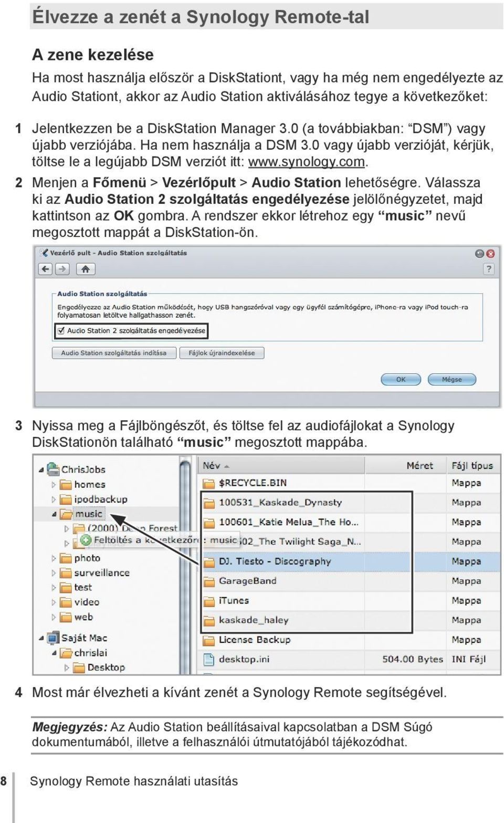Screen dimensions: 504x823
Task: Expand the video folder node
Action: click(54, 602)
